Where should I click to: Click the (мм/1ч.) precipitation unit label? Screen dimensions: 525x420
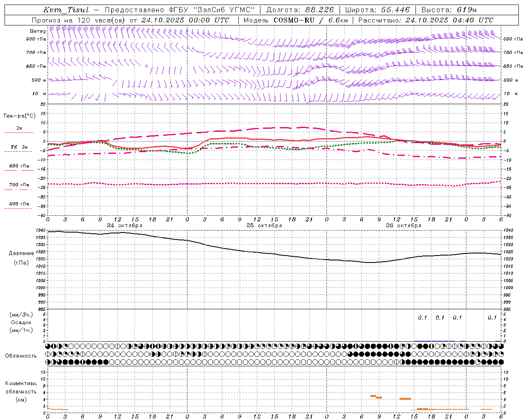coord(21,330)
